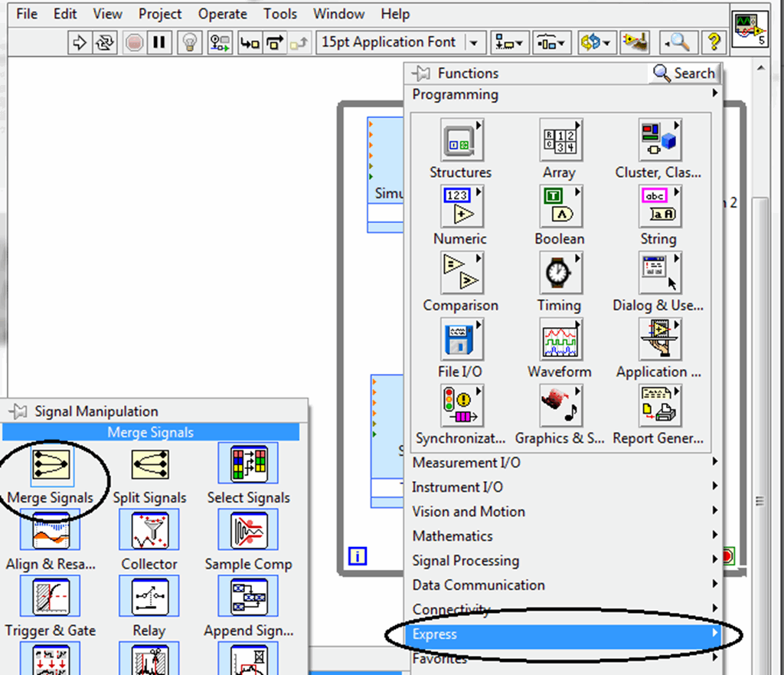Select the Timing palette icon
784x675 pixels.
coord(560,272)
